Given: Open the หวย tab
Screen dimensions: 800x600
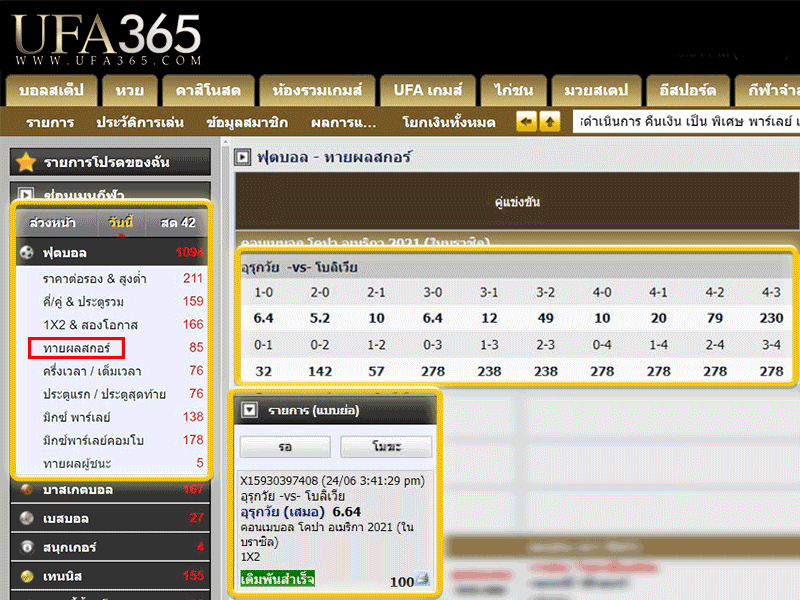Looking at the screenshot, I should point(130,90).
